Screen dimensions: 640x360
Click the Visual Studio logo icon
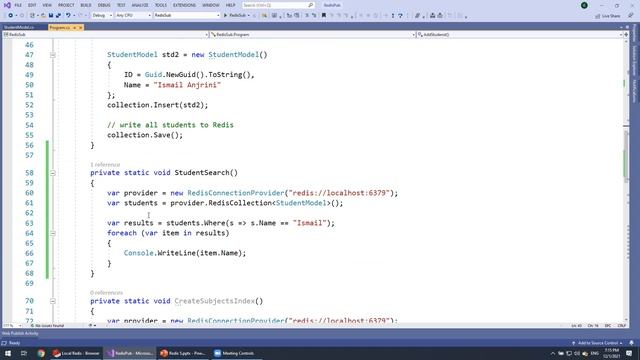(7, 5)
